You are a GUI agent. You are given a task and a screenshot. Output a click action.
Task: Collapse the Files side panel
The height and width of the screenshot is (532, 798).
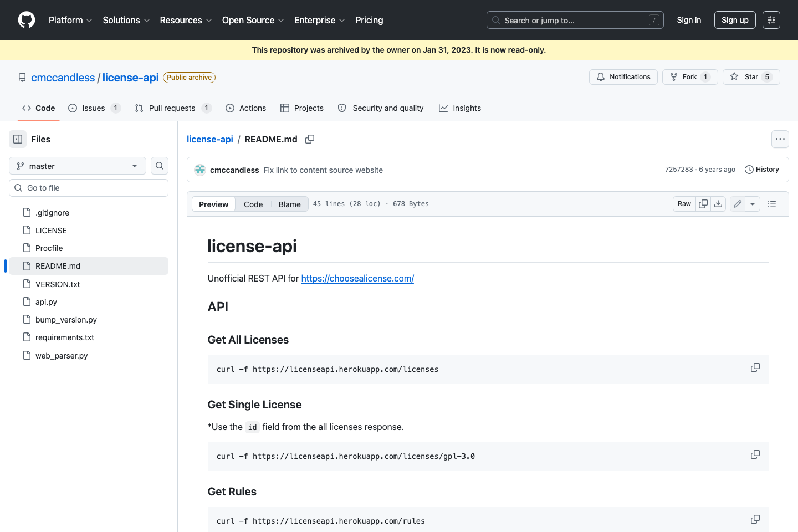(x=17, y=139)
